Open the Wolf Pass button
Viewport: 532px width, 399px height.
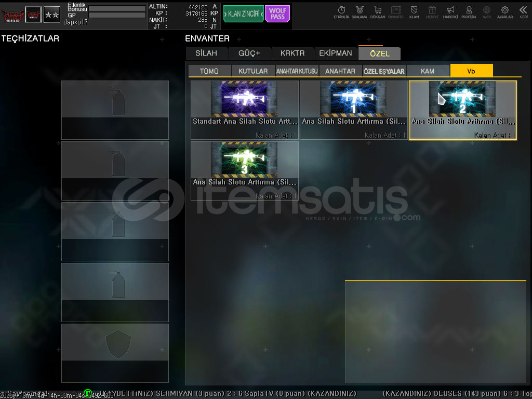click(277, 14)
